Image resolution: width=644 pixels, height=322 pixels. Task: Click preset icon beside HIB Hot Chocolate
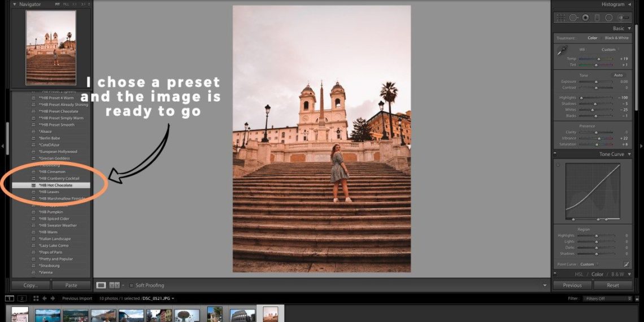tap(34, 185)
